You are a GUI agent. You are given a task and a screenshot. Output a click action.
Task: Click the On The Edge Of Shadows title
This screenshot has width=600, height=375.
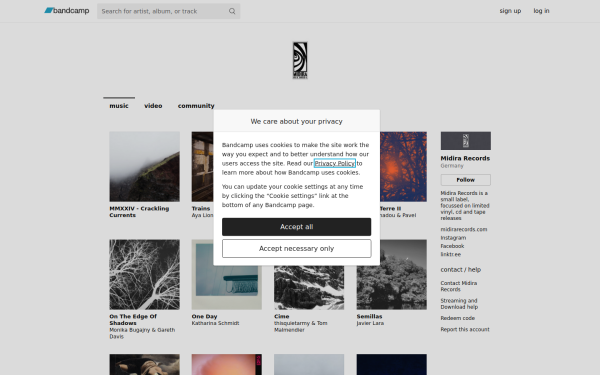pos(133,320)
